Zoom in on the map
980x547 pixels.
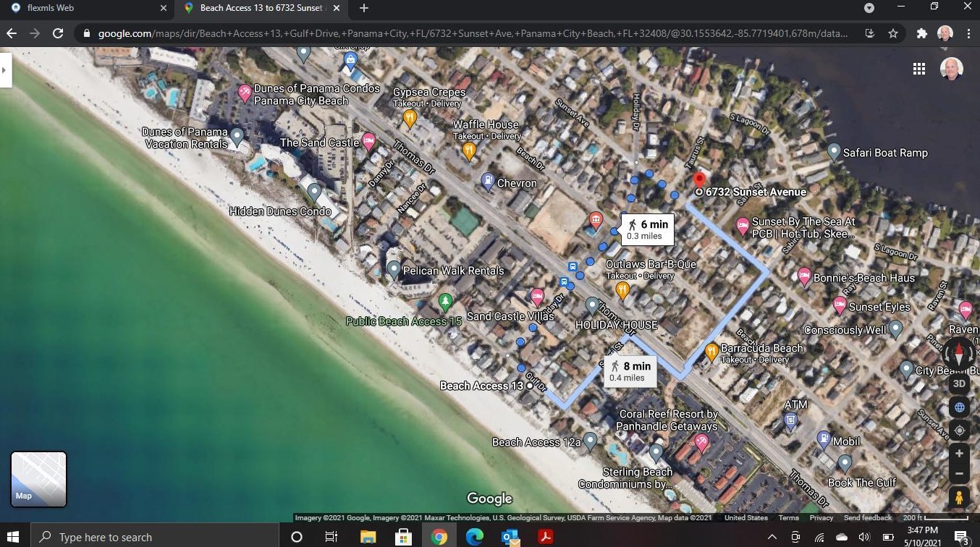click(959, 454)
